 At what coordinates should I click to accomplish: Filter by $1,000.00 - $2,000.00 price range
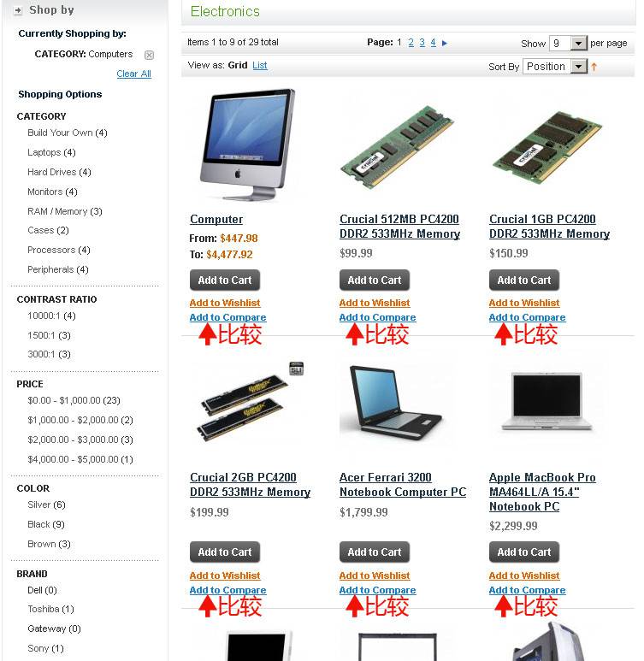pyautogui.click(x=80, y=420)
